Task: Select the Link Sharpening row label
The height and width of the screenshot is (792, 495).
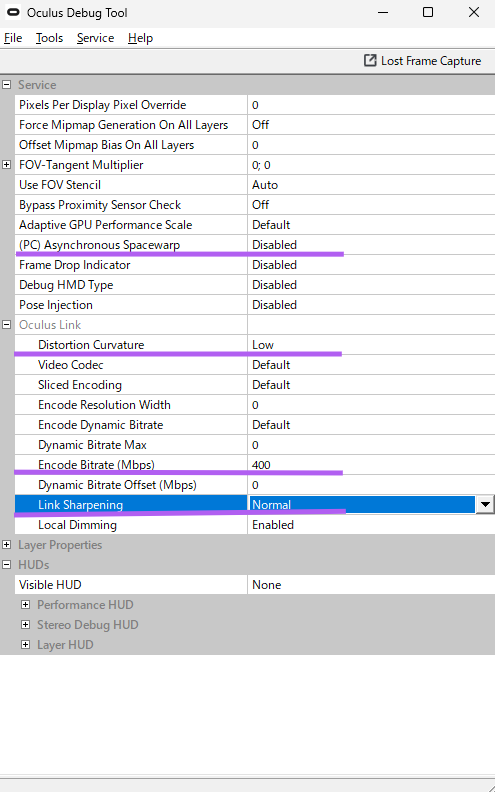Action: [80, 505]
